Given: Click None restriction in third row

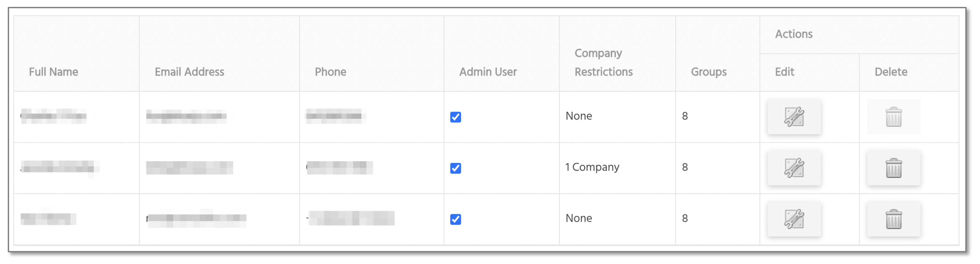Looking at the screenshot, I should click(579, 218).
